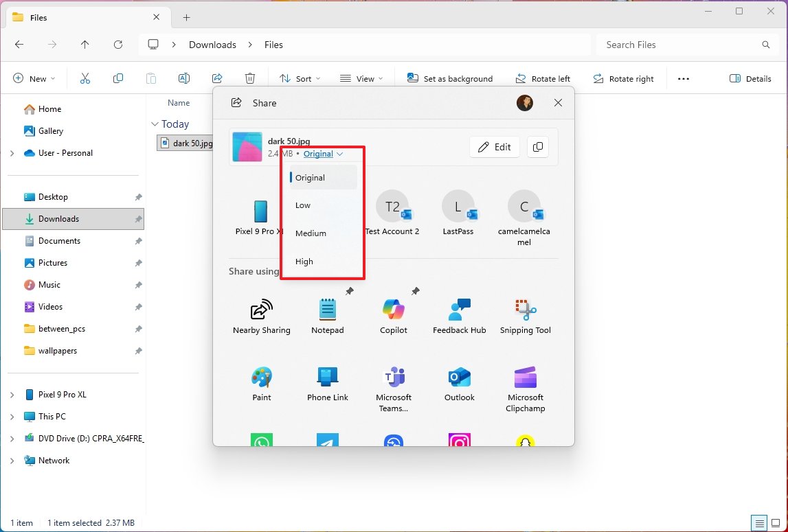Click dark 50.jpg thumbnail in Share dialog
Image resolution: width=788 pixels, height=532 pixels.
247,147
